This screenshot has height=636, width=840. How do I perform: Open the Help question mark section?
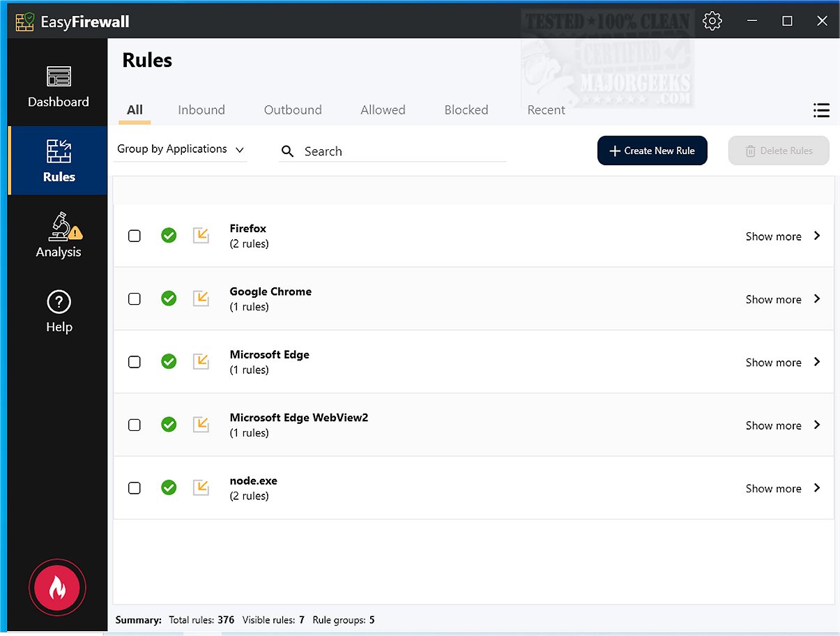59,312
